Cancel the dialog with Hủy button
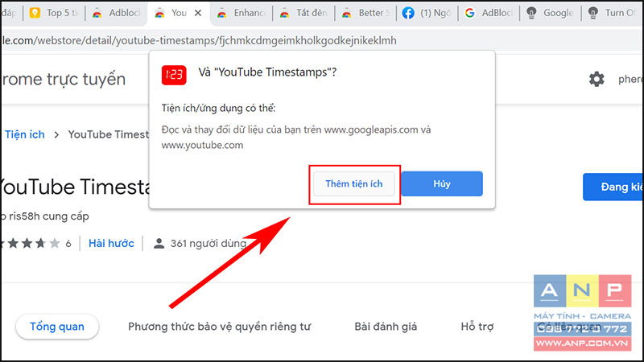Viewport: 644px width, 362px height. (442, 184)
